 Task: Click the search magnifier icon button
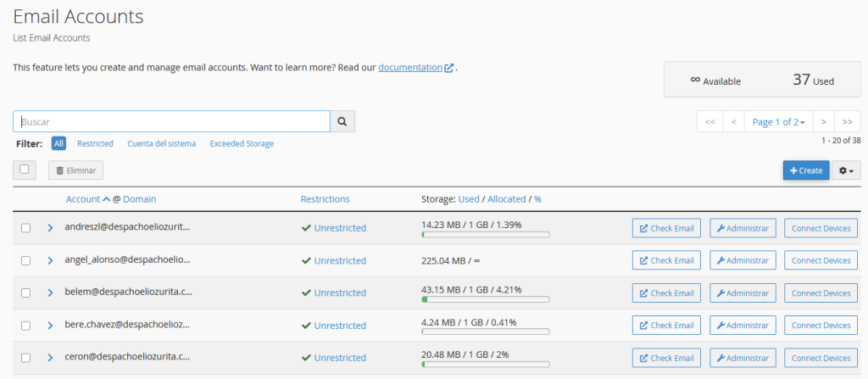(342, 121)
